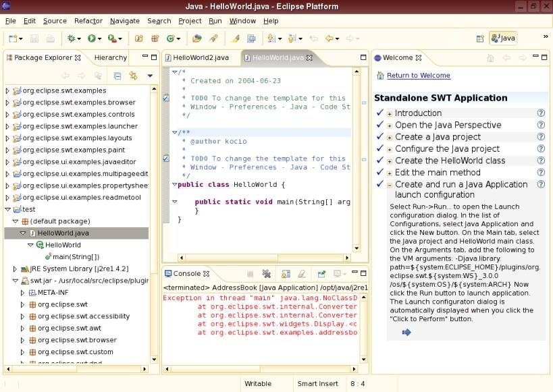
Task: Open the Refactor menu
Action: pos(88,21)
